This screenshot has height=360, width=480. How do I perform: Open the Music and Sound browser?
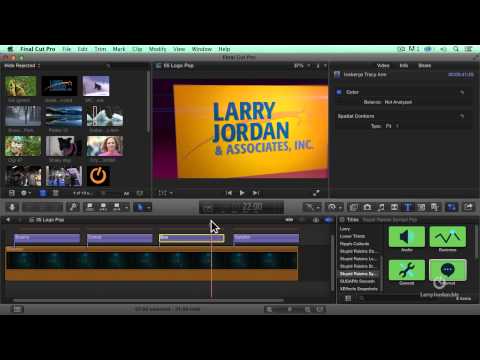point(381,207)
